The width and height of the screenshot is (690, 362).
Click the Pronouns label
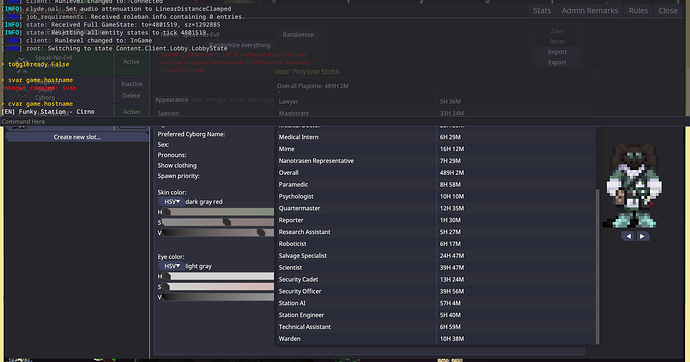[x=172, y=155]
